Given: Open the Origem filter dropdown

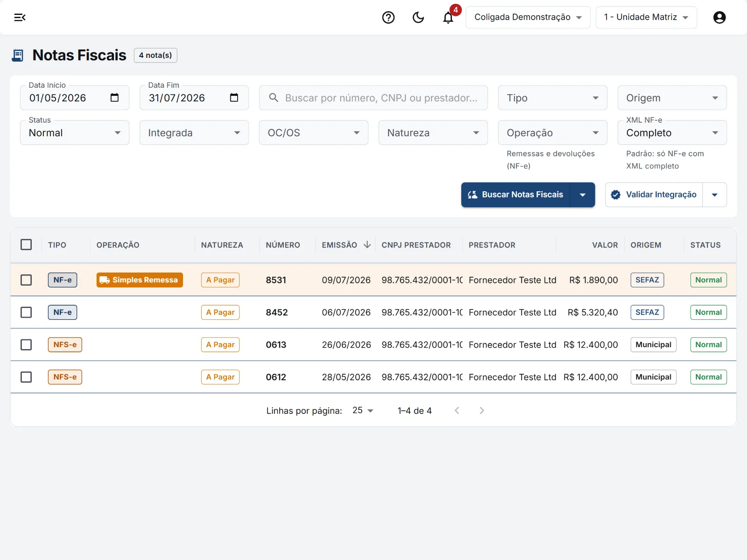Looking at the screenshot, I should tap(672, 98).
